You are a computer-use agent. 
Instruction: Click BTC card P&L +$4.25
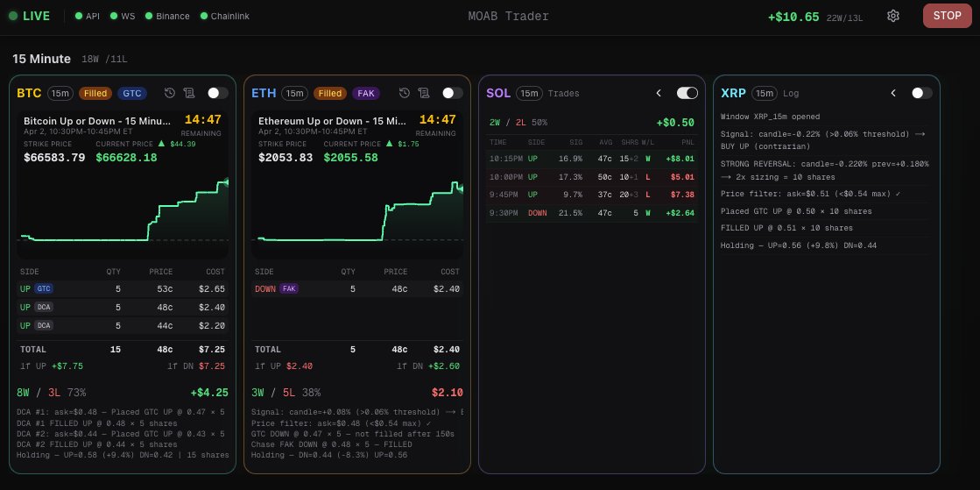point(209,393)
